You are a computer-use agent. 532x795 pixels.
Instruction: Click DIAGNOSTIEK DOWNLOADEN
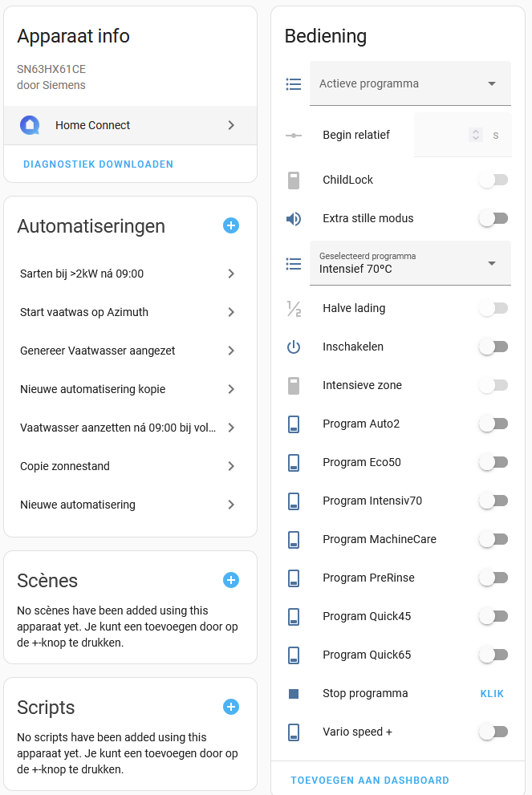[98, 164]
